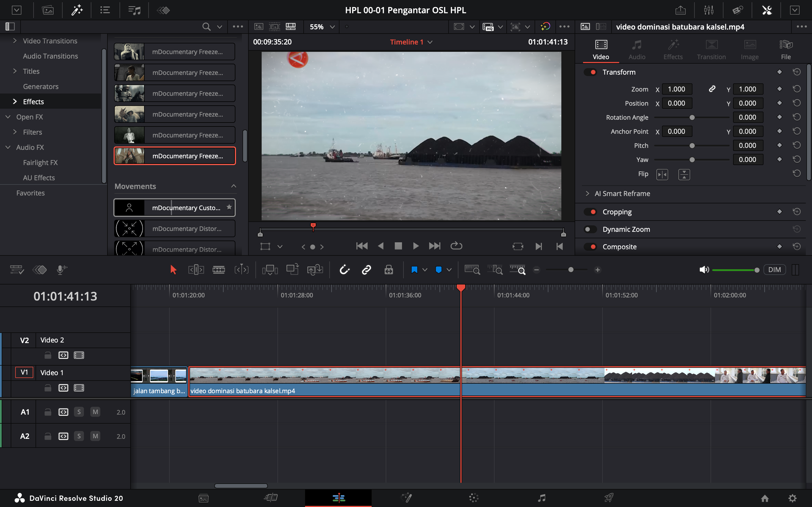The height and width of the screenshot is (507, 812).
Task: Toggle linked selection chain icon
Action: (367, 270)
